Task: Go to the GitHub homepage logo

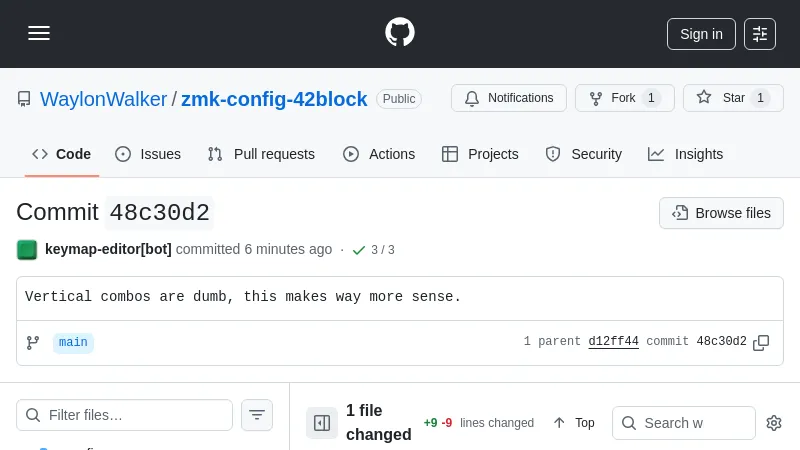Action: 400,33
